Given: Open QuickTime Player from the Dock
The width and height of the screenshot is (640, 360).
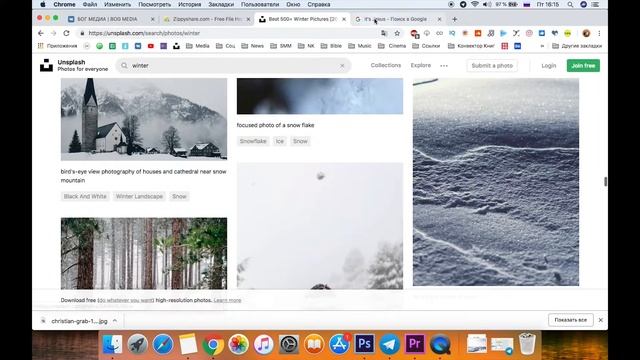Looking at the screenshot, I should [440, 344].
